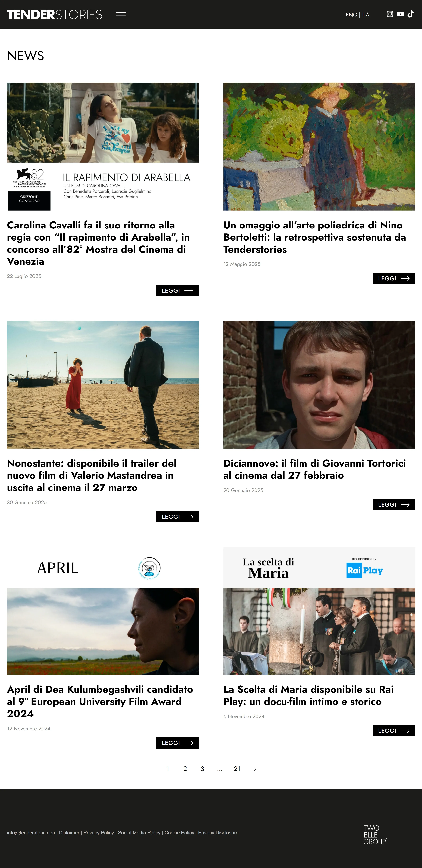Click LEGGI under La Scelta di Maria article
The image size is (422, 868).
pos(393,731)
